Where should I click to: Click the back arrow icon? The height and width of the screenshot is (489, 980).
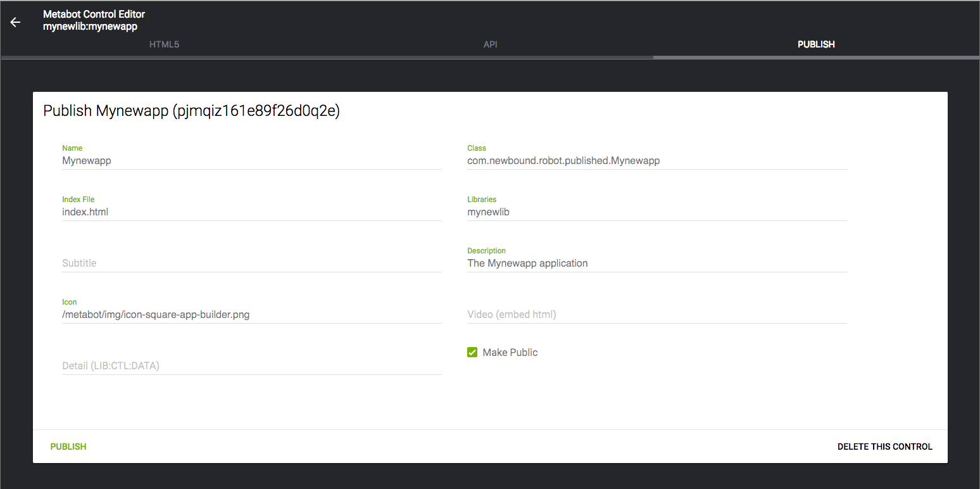coord(15,22)
